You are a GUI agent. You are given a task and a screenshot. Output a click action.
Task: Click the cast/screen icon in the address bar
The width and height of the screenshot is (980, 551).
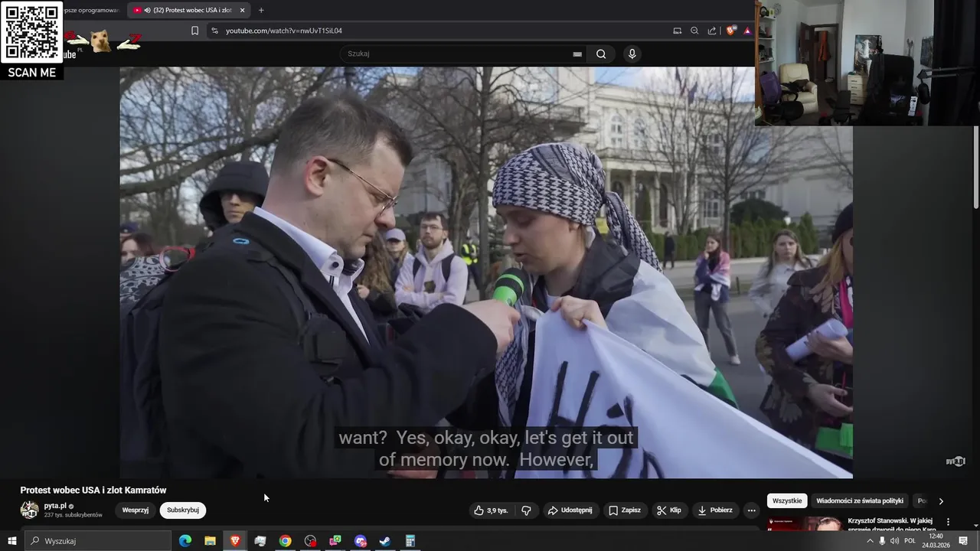click(677, 31)
